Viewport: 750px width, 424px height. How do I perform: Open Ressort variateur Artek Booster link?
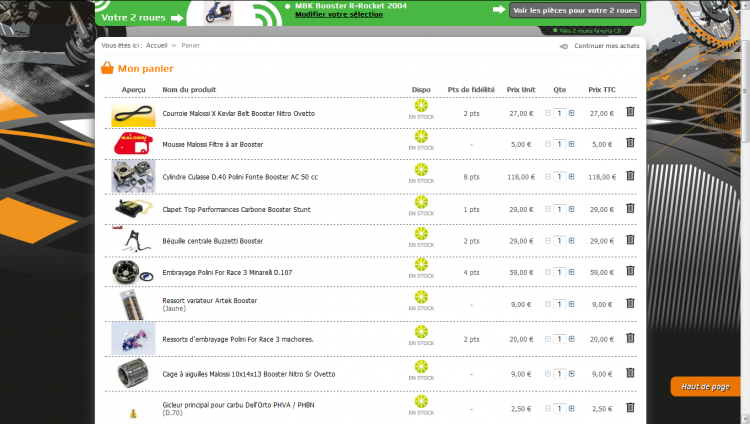coord(210,301)
